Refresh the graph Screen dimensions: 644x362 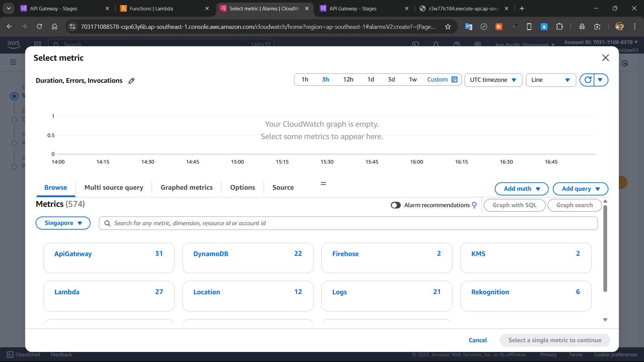588,80
